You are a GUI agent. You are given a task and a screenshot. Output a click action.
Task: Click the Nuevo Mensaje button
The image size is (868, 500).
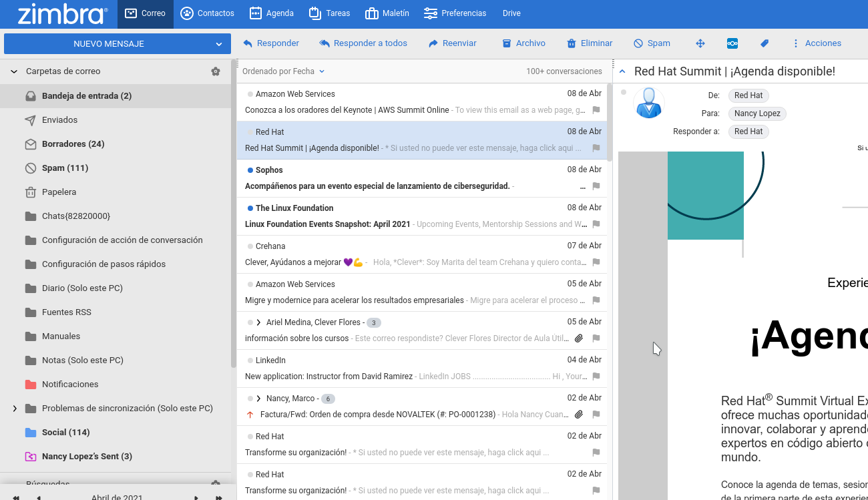pyautogui.click(x=108, y=44)
